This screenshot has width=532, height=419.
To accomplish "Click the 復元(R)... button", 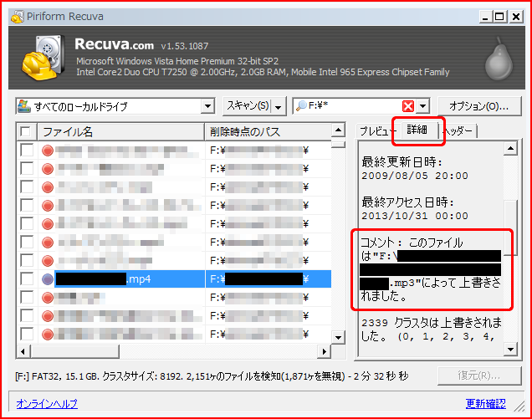I will coord(479,376).
